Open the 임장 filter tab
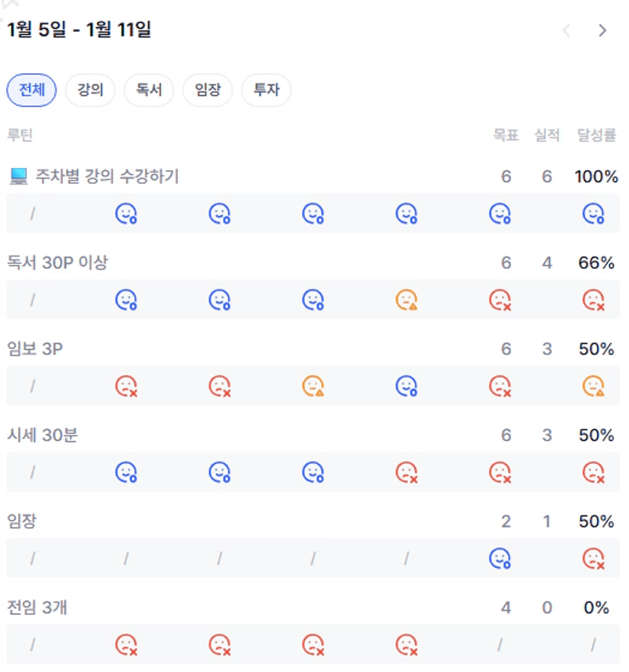629x672 pixels. (208, 90)
